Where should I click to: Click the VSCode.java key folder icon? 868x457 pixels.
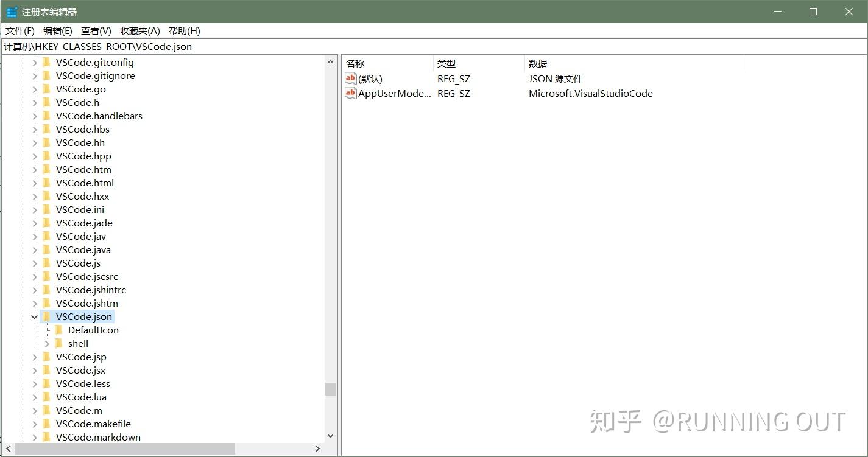click(48, 249)
